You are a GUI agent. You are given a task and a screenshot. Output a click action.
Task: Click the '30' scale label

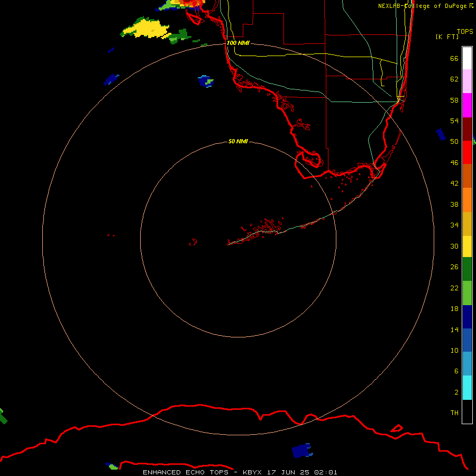(x=454, y=246)
